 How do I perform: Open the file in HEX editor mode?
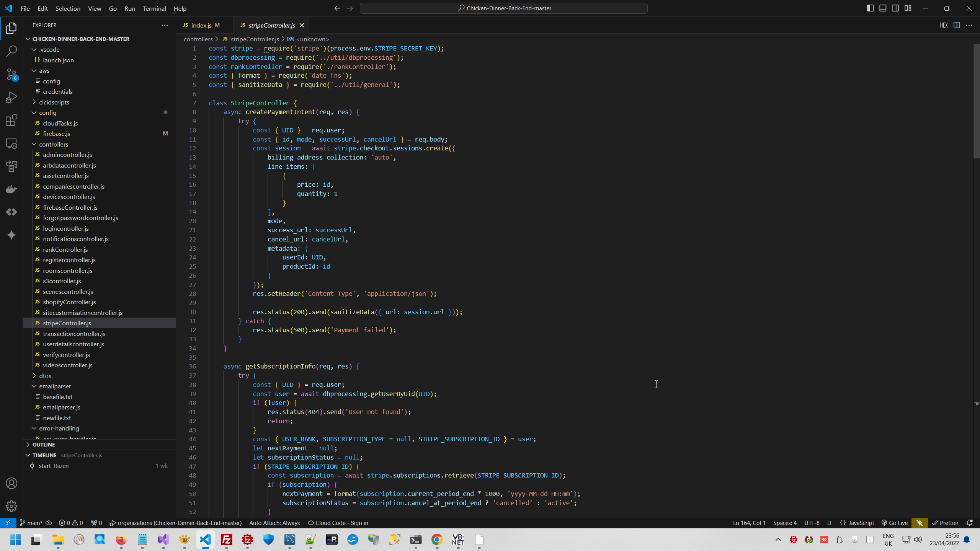(943, 25)
